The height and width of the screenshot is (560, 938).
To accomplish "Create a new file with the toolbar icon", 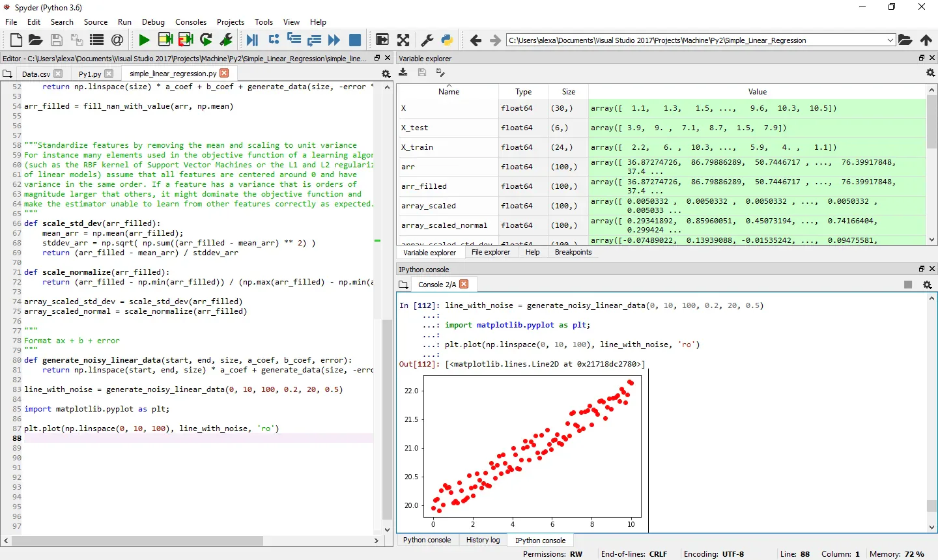I will coord(16,40).
